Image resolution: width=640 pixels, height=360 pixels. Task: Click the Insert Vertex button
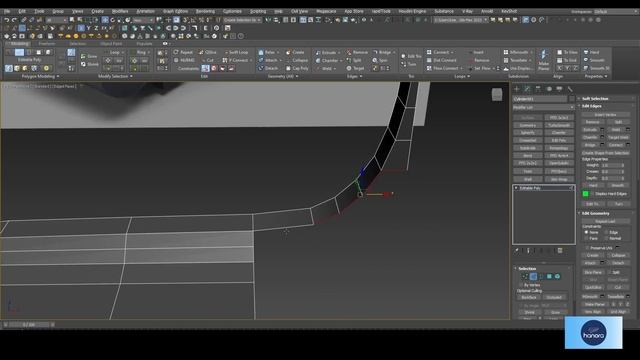[606, 115]
